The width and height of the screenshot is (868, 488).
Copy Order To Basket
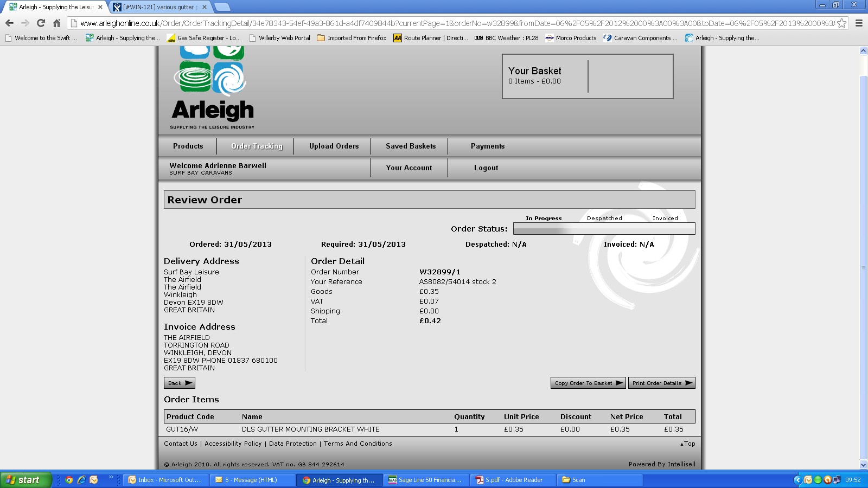pyautogui.click(x=588, y=383)
